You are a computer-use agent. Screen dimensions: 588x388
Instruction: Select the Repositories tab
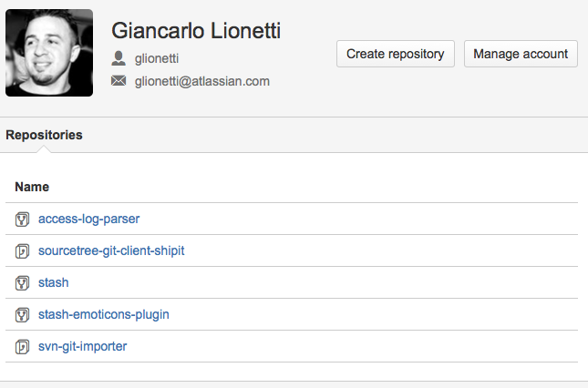(44, 135)
